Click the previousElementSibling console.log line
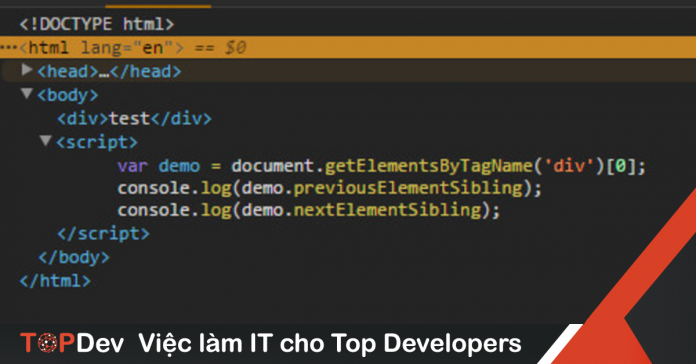The image size is (696, 364). 329,188
